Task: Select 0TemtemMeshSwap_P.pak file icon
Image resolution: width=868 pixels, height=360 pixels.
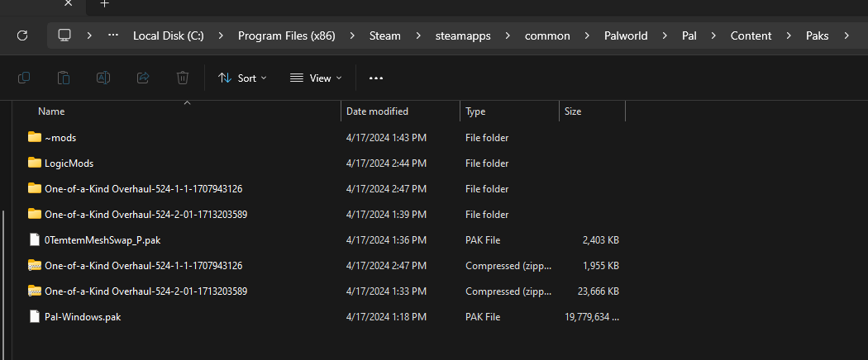Action: point(35,240)
